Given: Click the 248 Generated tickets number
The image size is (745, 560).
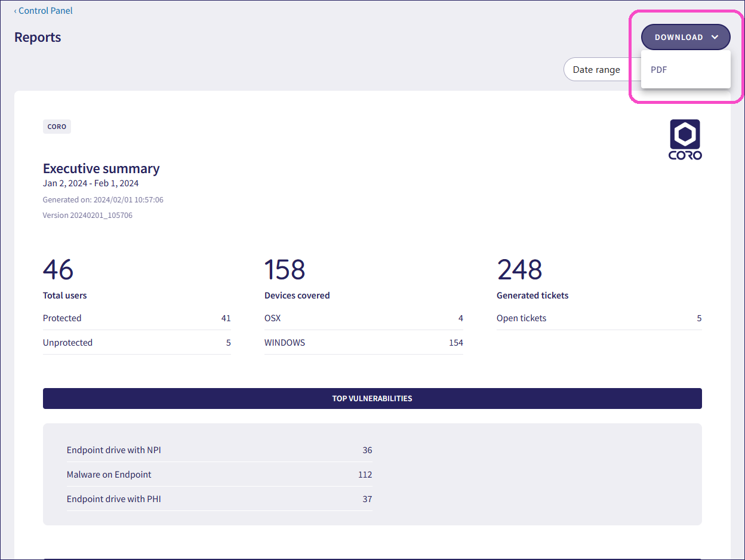Looking at the screenshot, I should pyautogui.click(x=519, y=270).
